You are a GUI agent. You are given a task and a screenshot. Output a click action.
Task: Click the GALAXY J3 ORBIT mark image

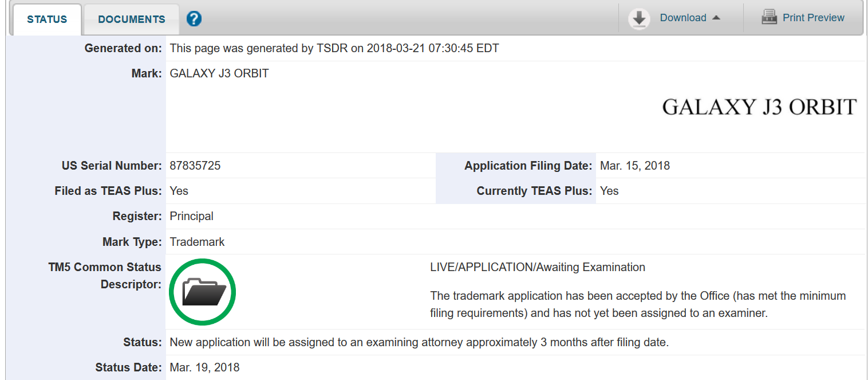click(759, 107)
